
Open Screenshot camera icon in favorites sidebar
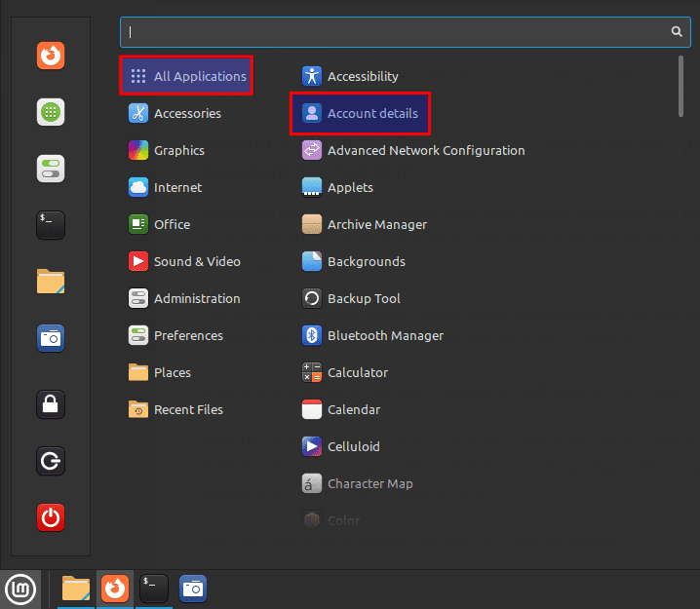point(51,338)
